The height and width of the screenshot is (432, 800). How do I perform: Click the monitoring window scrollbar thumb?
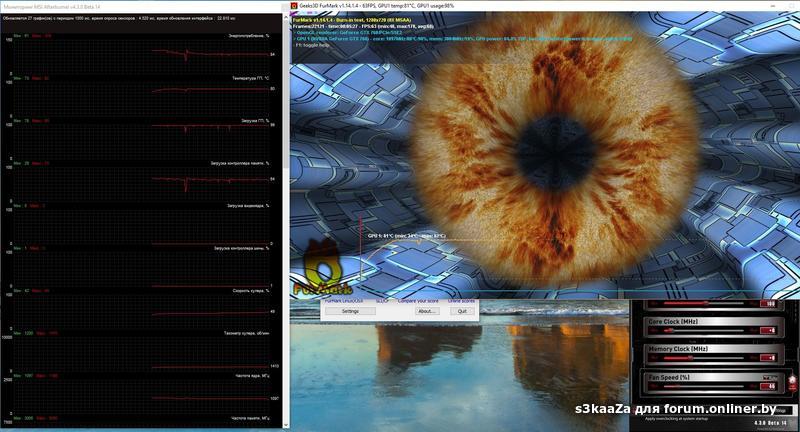286,92
